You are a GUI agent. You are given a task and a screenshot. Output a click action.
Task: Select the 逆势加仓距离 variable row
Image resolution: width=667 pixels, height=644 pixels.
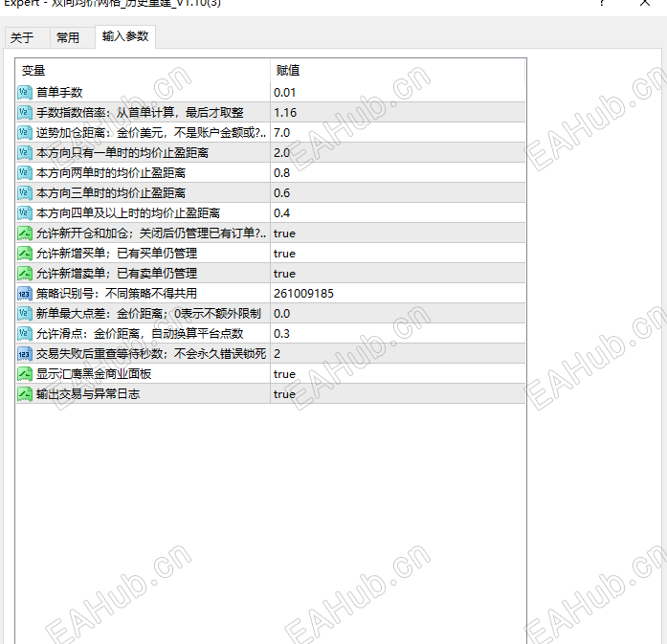tap(151, 133)
